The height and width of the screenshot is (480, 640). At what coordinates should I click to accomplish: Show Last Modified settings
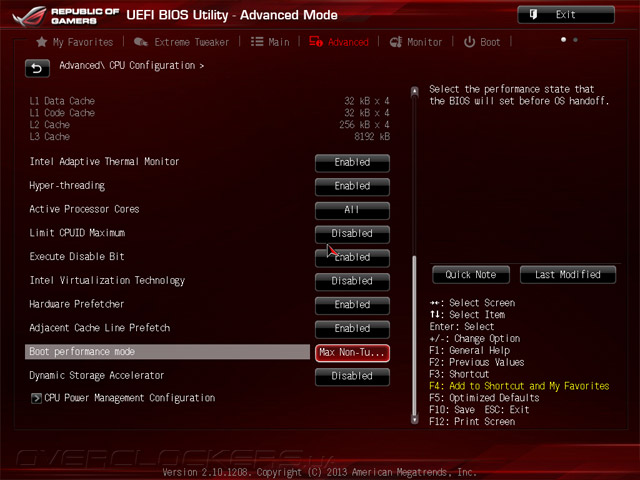tap(568, 275)
